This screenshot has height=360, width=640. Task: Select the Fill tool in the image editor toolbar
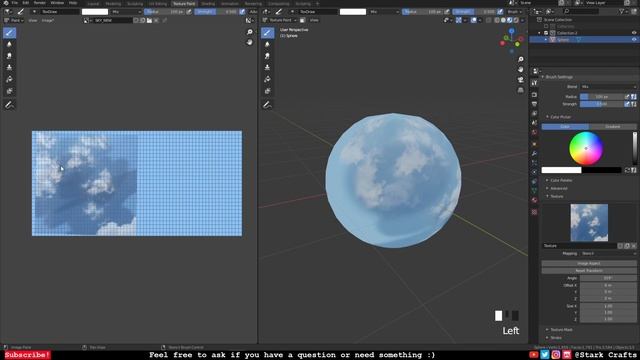[x=9, y=79]
